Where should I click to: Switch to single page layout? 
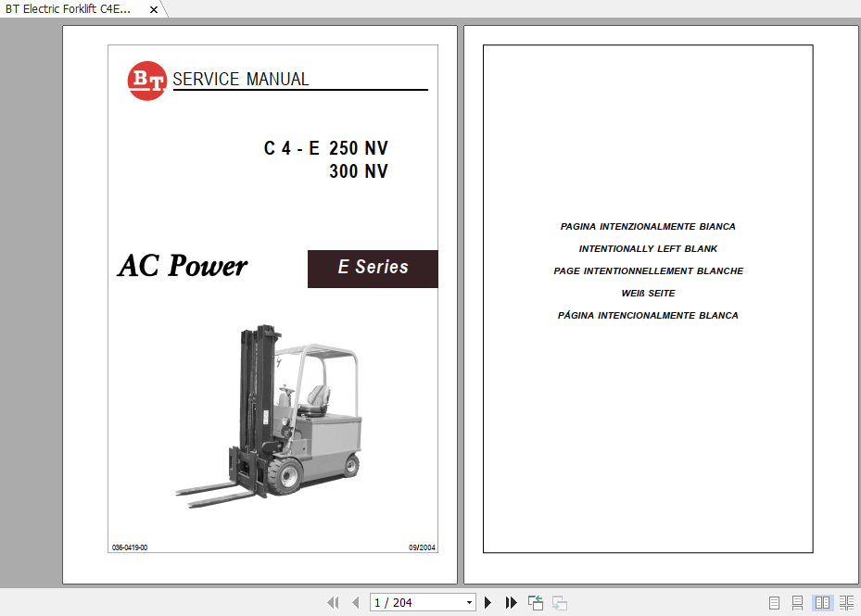774,603
